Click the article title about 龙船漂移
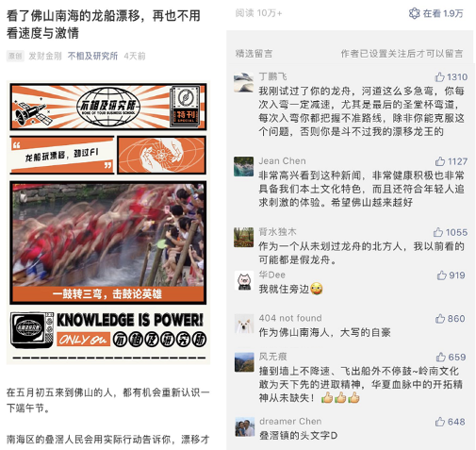This screenshot has height=450, width=476. [104, 25]
